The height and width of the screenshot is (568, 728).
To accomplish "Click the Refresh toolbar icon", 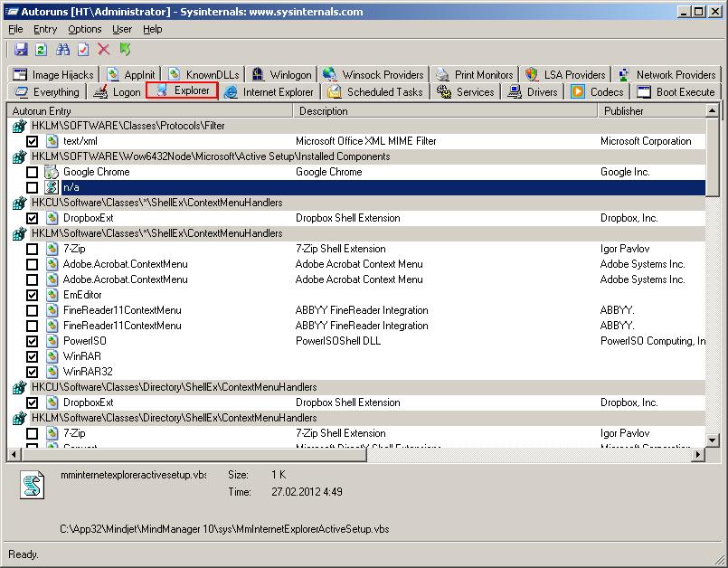I will (x=41, y=50).
